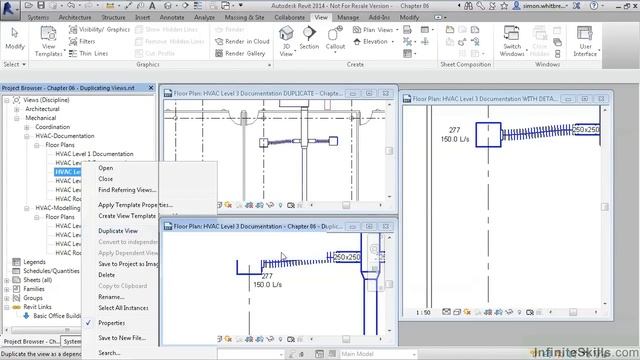Open the Plan Views dropdown arrow
The width and height of the screenshot is (640, 360).
(x=397, y=30)
